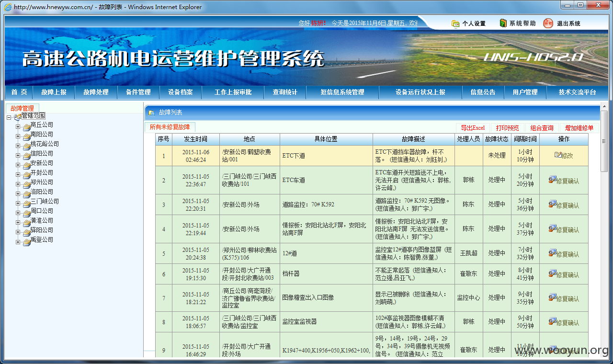Expand the 洛阳公司 tree node
The width and height of the screenshot is (613, 364).
coord(18,194)
